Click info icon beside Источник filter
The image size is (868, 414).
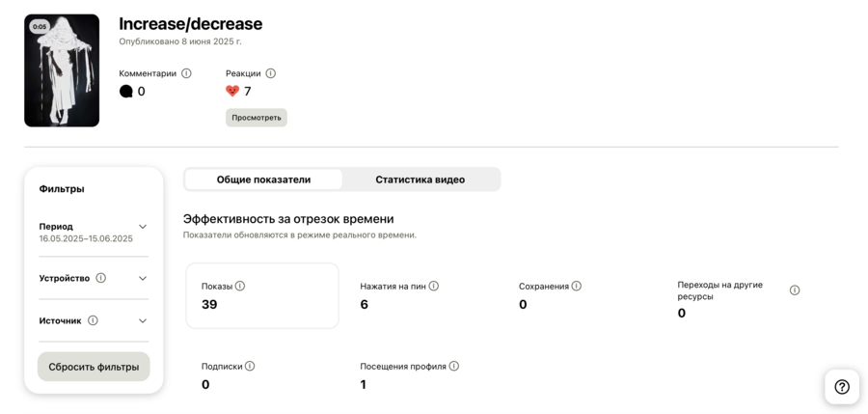[x=93, y=320]
